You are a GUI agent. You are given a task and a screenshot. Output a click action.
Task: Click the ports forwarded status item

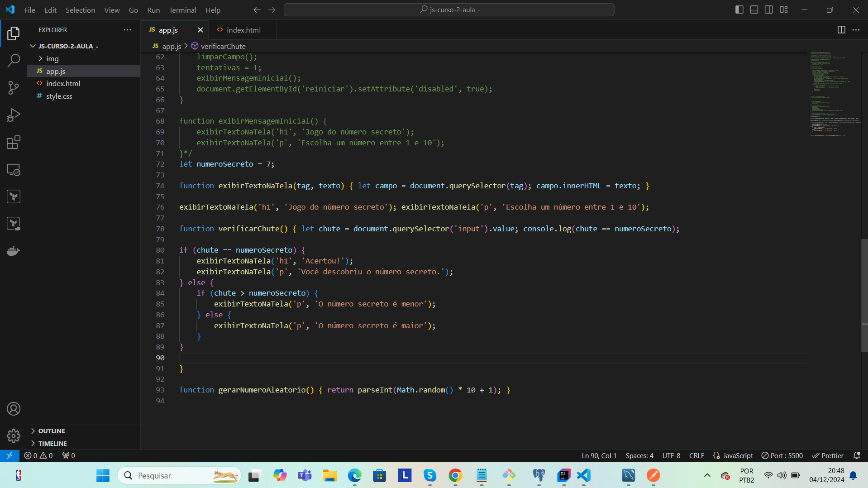click(x=69, y=455)
